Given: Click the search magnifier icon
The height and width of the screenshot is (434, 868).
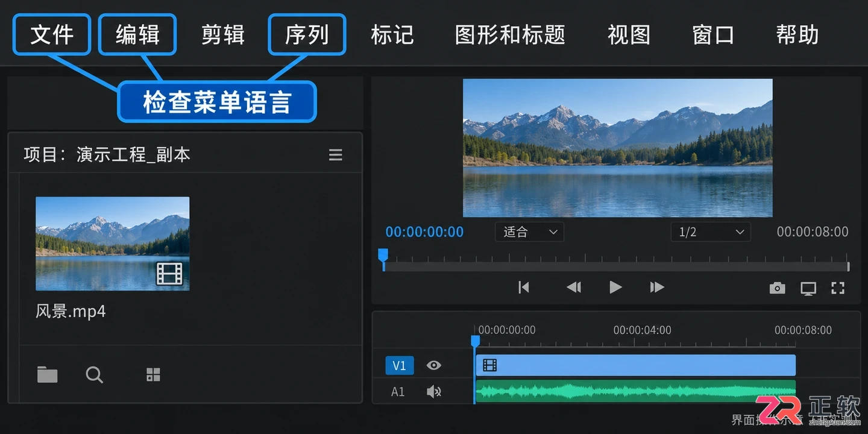Looking at the screenshot, I should (94, 375).
